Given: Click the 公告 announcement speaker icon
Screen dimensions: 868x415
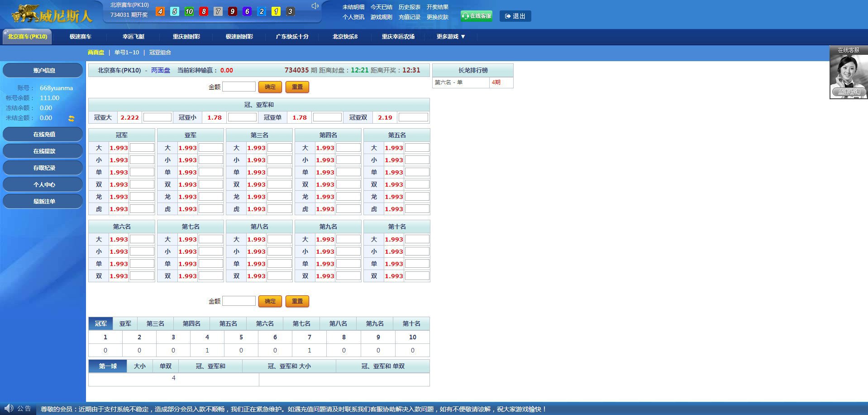Looking at the screenshot, I should pos(9,408).
